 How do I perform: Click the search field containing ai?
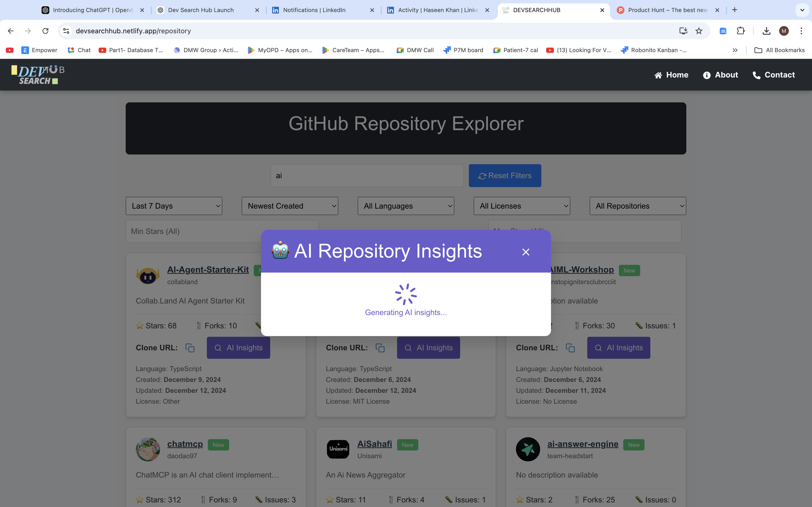367,175
